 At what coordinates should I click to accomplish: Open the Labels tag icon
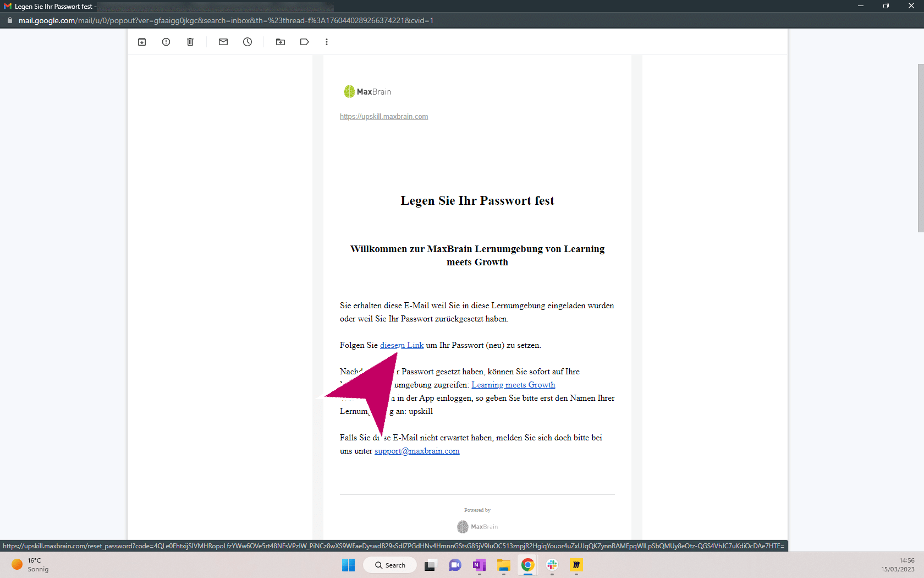pyautogui.click(x=305, y=42)
